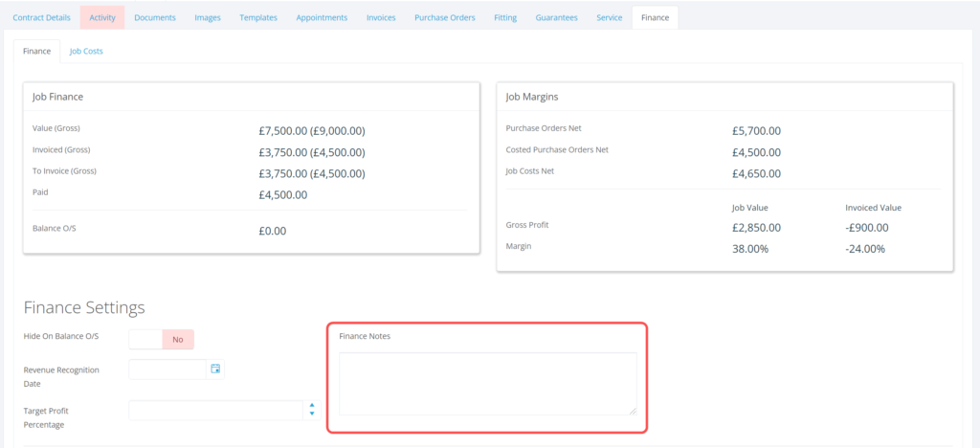
Task: Switch to the Job Costs sub-tab
Action: coord(86,51)
